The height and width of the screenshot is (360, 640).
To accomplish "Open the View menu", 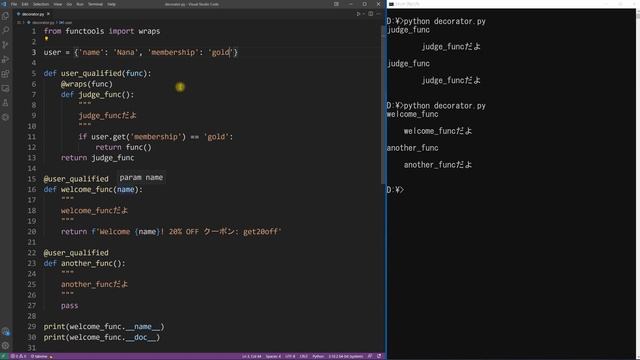I will point(58,4).
